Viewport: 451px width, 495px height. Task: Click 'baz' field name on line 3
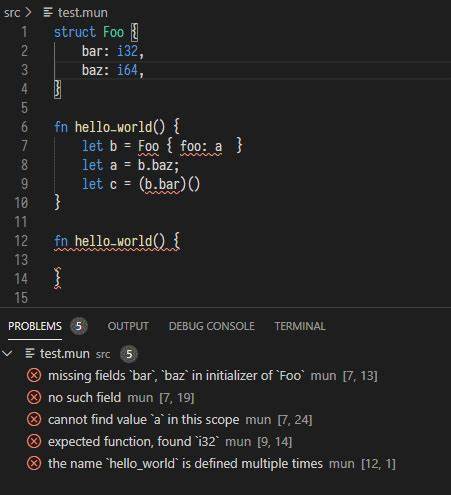point(92,70)
